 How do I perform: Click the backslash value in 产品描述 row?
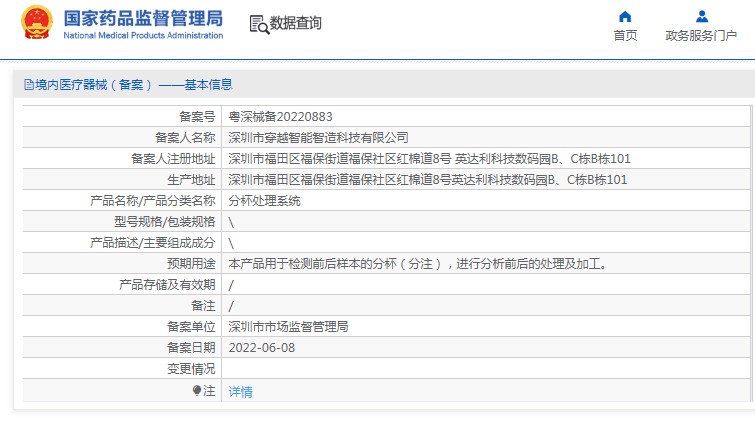point(231,244)
